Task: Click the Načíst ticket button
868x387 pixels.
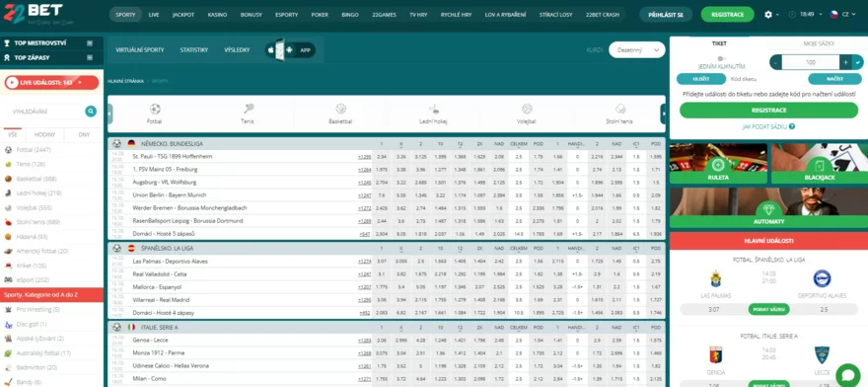Action: click(x=834, y=79)
